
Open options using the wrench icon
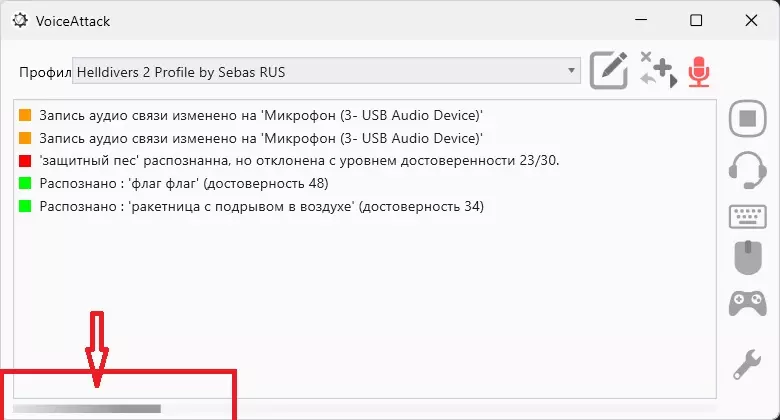tap(746, 364)
